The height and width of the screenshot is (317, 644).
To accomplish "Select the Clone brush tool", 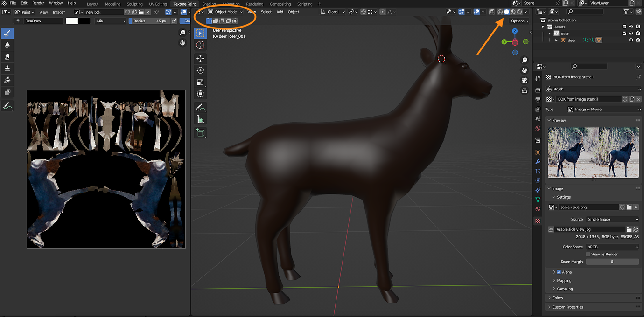I will (7, 68).
